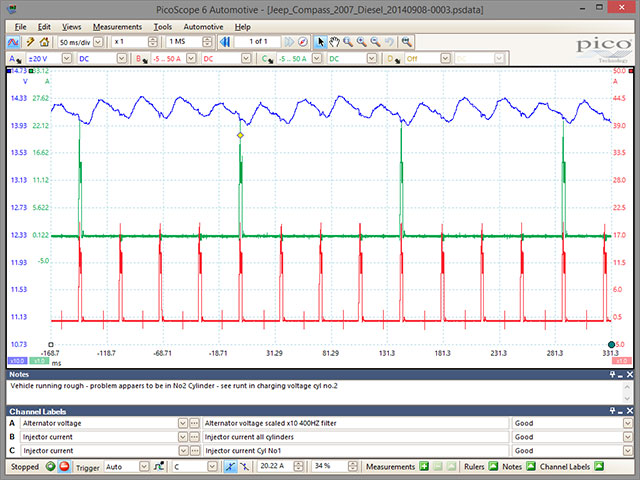Viewport: 640px width, 480px height.
Task: Click Channel A label field Alternator voltage
Action: click(99, 423)
